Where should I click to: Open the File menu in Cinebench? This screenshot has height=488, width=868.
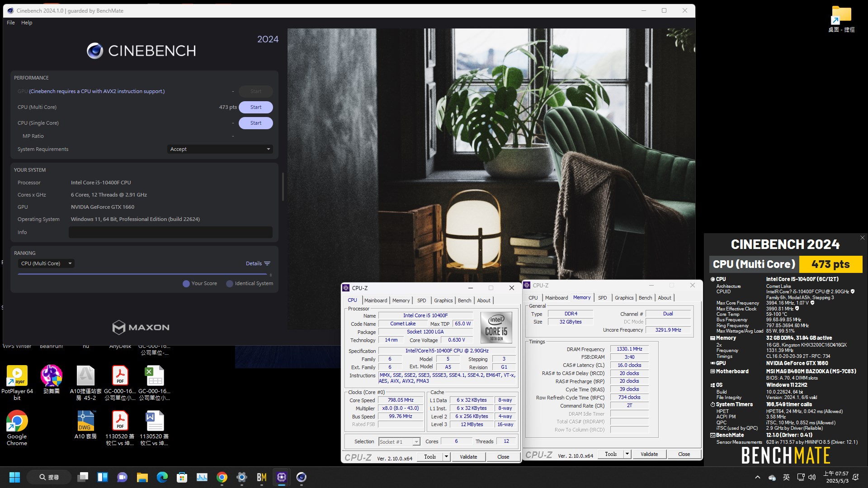point(11,23)
